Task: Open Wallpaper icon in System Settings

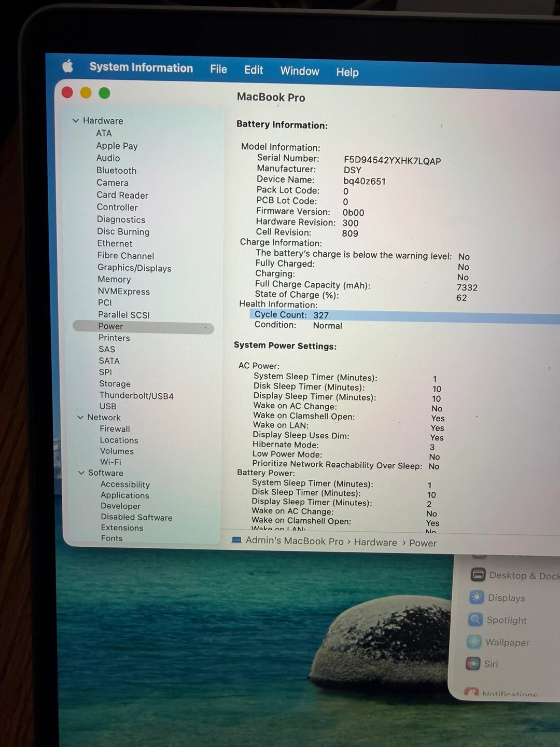Action: tap(474, 642)
